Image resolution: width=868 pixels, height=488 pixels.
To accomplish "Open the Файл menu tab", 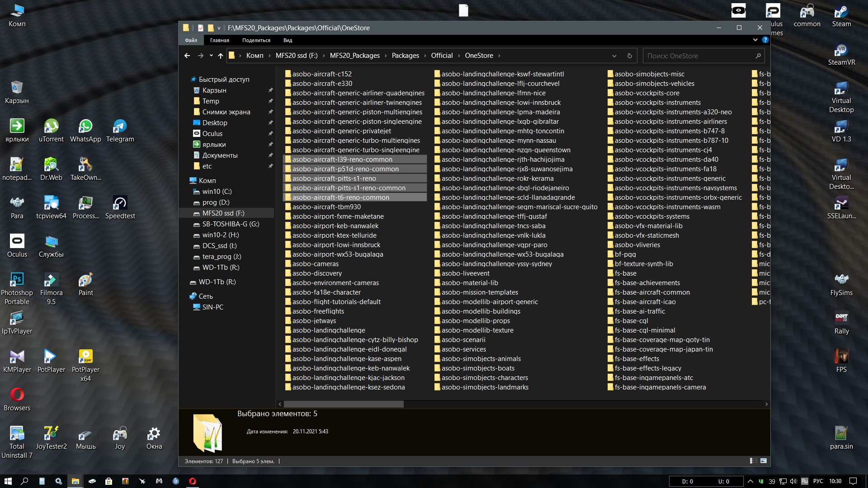I will coord(191,40).
